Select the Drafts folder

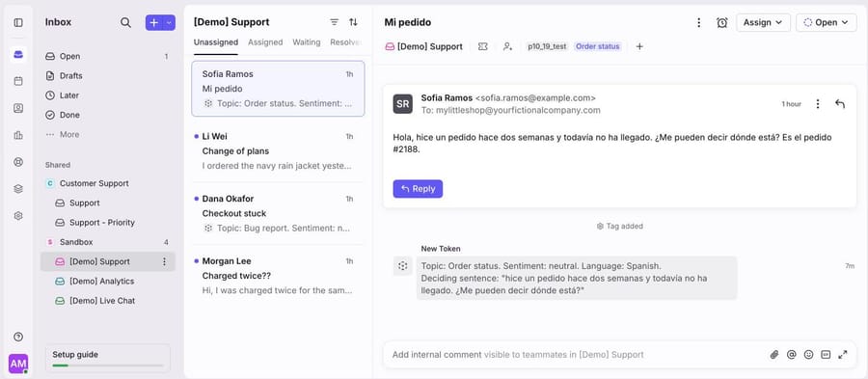pyautogui.click(x=108, y=76)
